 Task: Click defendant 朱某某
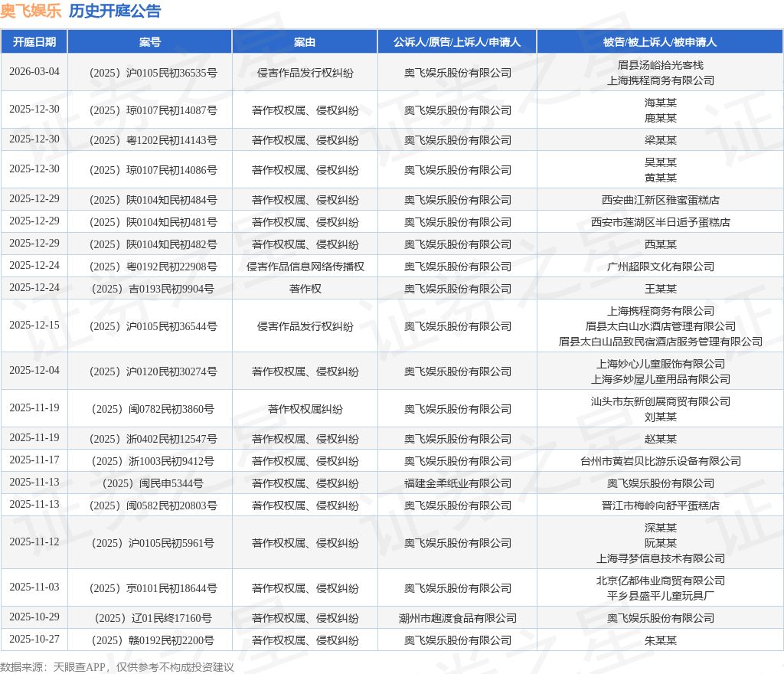pyautogui.click(x=660, y=641)
